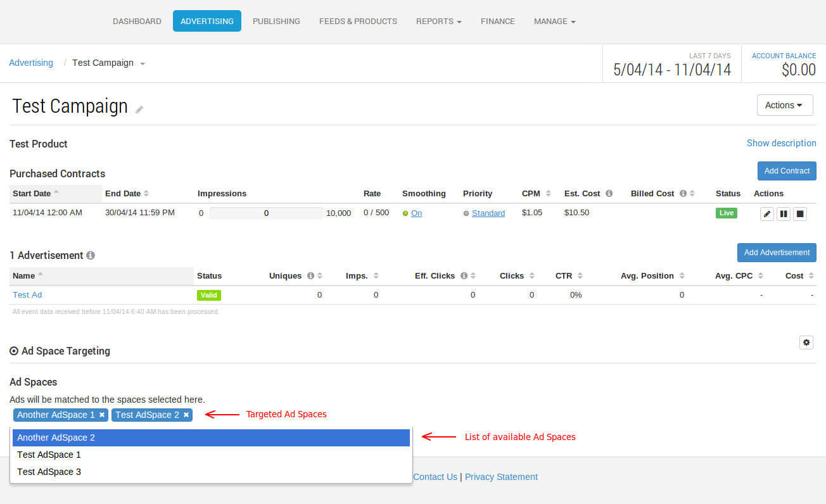This screenshot has width=826, height=504.
Task: Sort contracts by CPM
Action: pyautogui.click(x=536, y=193)
